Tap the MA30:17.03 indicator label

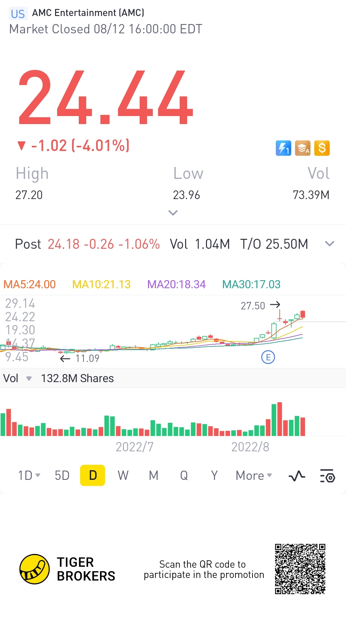click(x=251, y=284)
